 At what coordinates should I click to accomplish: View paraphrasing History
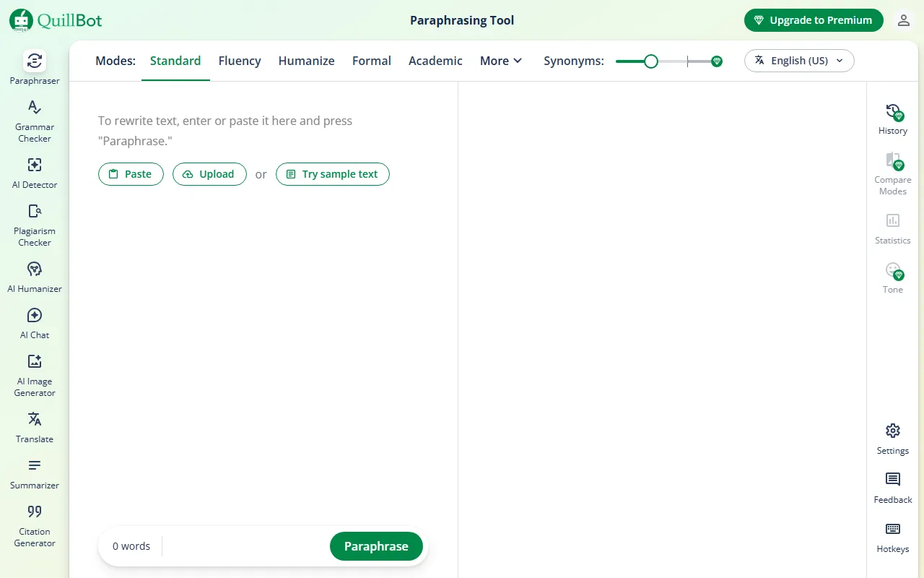892,119
